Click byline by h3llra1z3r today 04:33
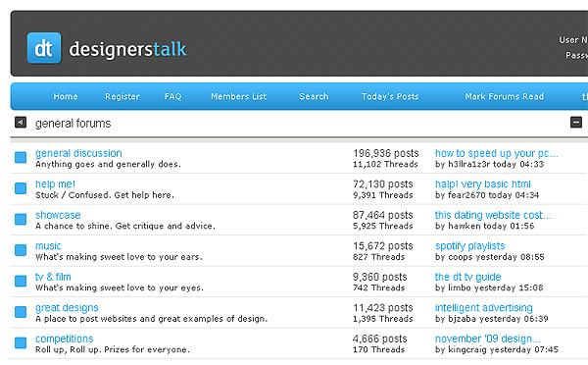This screenshot has height=365, width=588. point(489,164)
